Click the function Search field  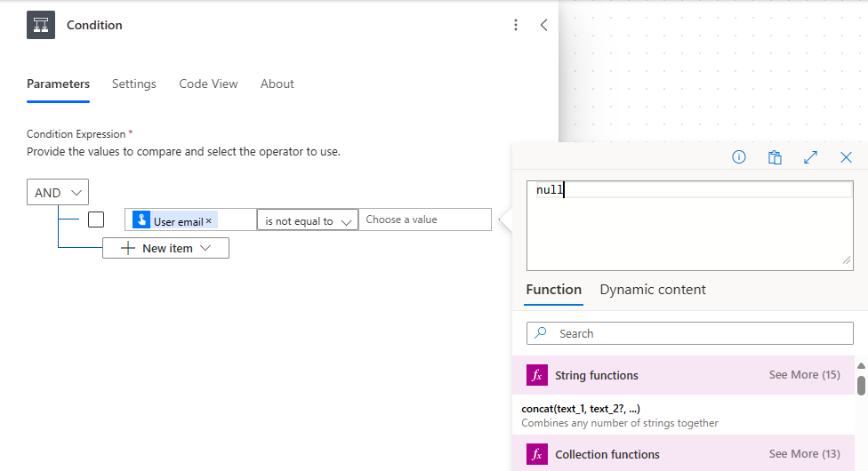click(x=690, y=333)
